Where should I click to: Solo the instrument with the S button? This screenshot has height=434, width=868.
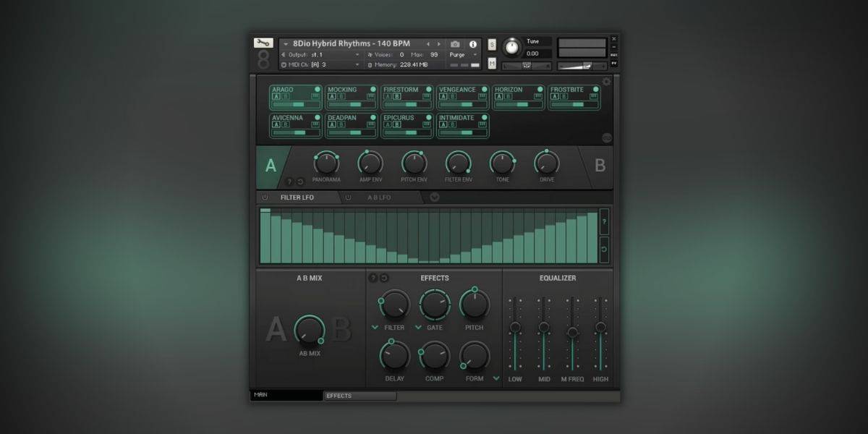[x=492, y=44]
